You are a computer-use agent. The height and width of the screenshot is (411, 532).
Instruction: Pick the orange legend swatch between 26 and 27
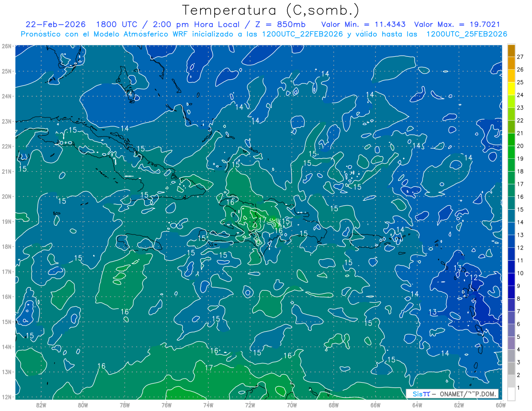(x=512, y=63)
